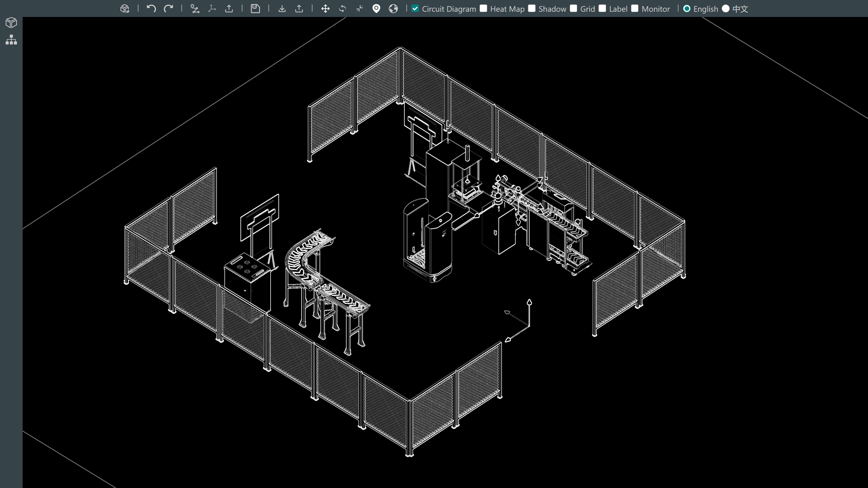868x488 pixels.
Task: Select the move translate tool
Action: [x=325, y=9]
